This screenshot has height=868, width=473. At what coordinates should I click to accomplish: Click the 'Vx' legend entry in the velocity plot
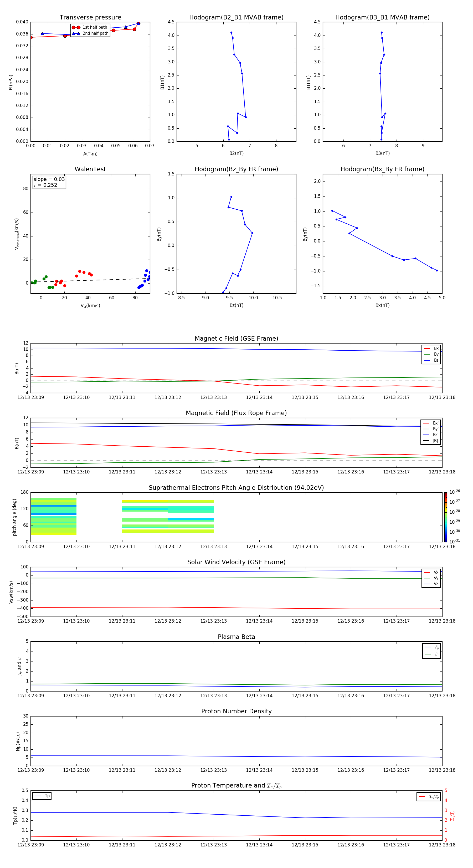coord(431,572)
